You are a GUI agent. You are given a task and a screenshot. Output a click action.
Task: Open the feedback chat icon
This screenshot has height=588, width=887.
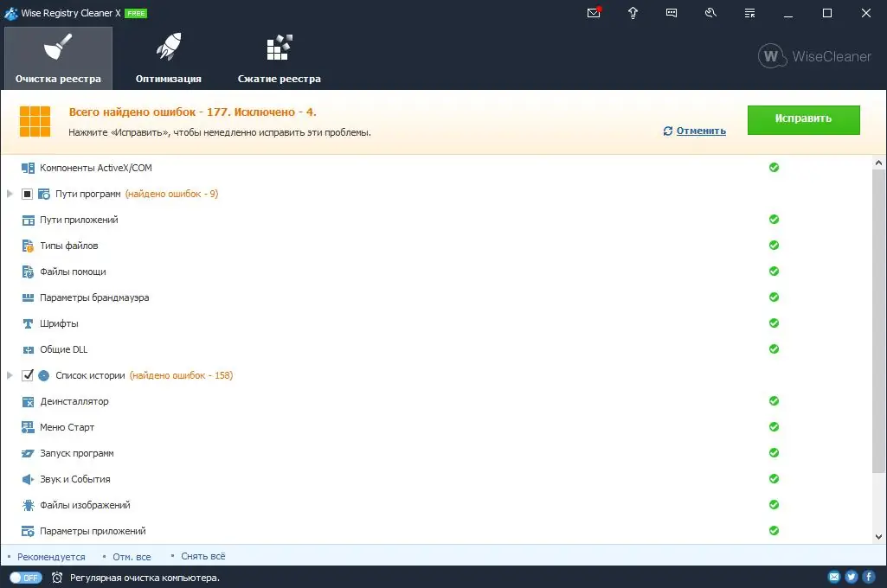click(672, 13)
